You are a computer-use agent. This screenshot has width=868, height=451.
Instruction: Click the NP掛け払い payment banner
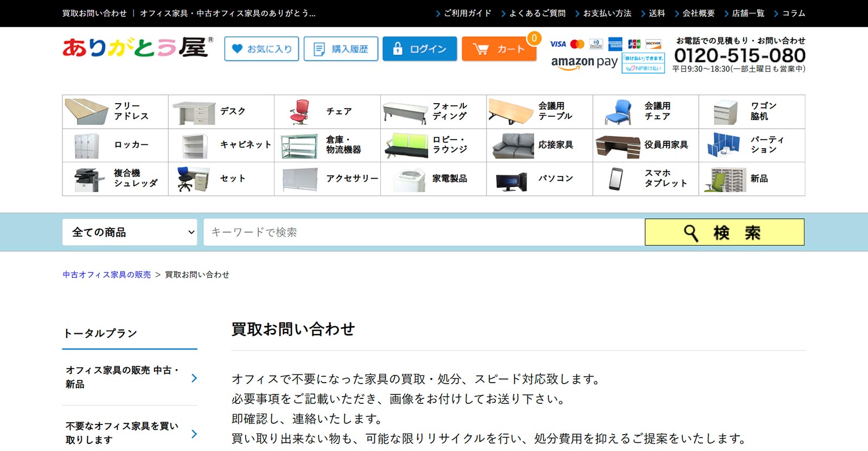pos(643,63)
